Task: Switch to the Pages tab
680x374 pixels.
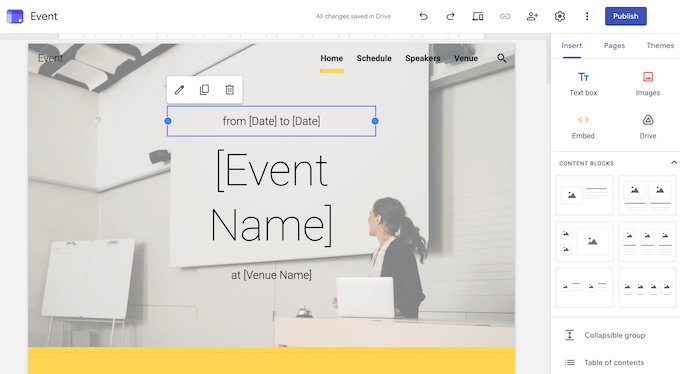Action: [x=614, y=46]
